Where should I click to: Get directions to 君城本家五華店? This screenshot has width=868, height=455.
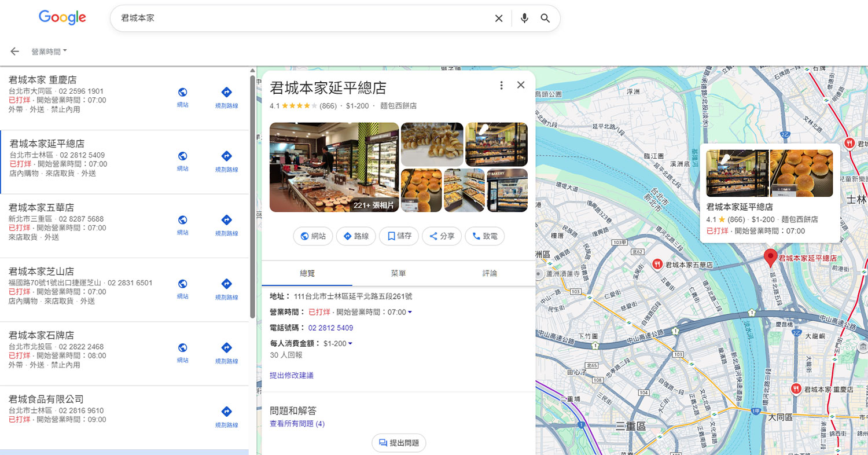point(227,225)
